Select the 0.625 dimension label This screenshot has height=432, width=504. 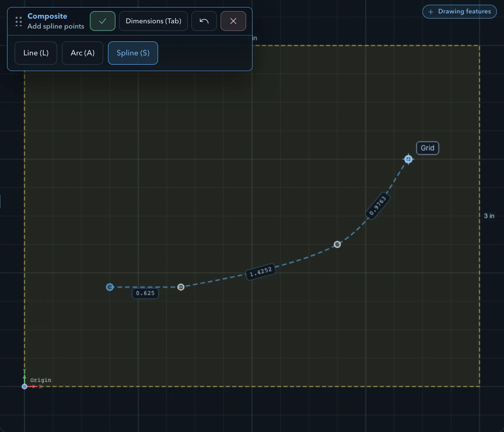pyautogui.click(x=145, y=293)
